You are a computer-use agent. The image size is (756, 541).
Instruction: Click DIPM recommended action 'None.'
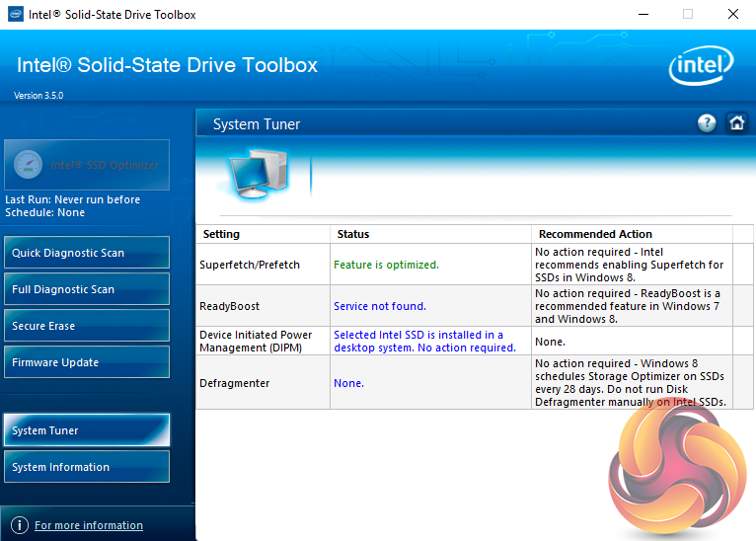click(550, 342)
